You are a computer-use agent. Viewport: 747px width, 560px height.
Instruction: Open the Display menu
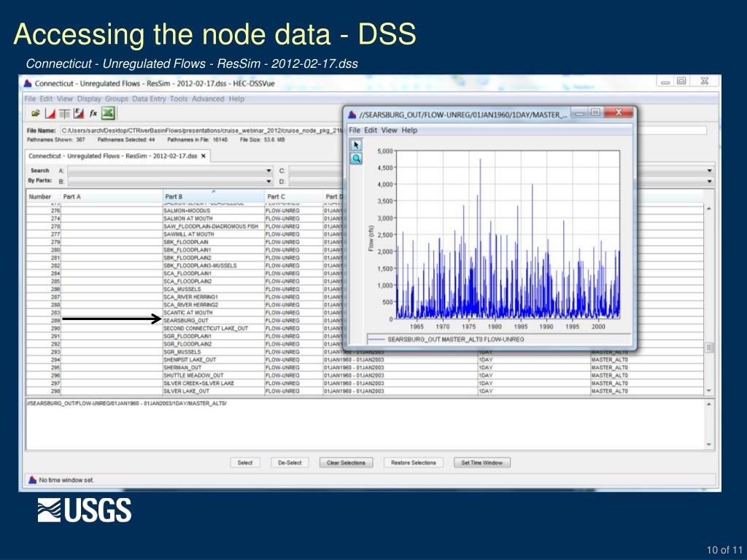click(89, 98)
